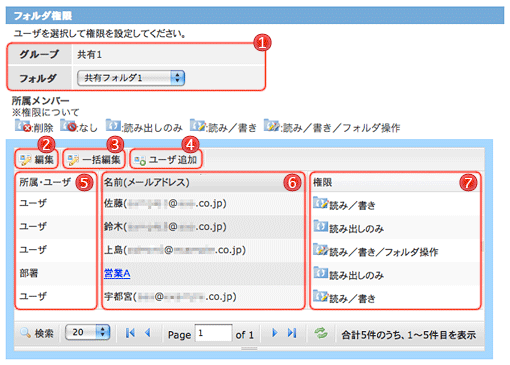The width and height of the screenshot is (510, 365).
Task: Go to the first page icon
Action: pos(130,332)
